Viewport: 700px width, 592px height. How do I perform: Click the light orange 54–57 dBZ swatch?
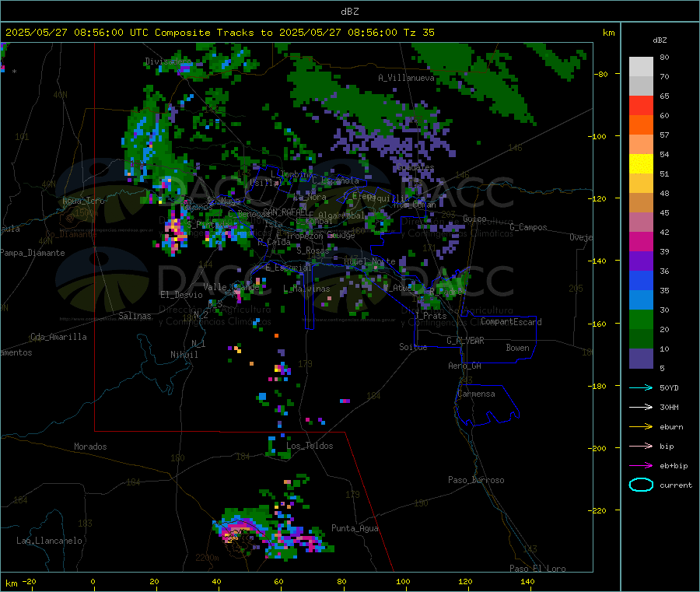pos(641,145)
